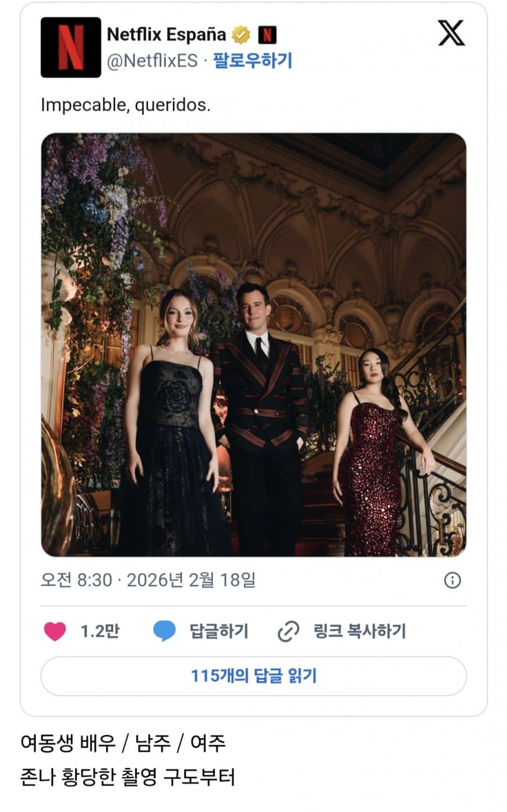Screen dimensions: 507x812
Task: Read replies with 115개의 답글 읽기 button
Action: [253, 676]
